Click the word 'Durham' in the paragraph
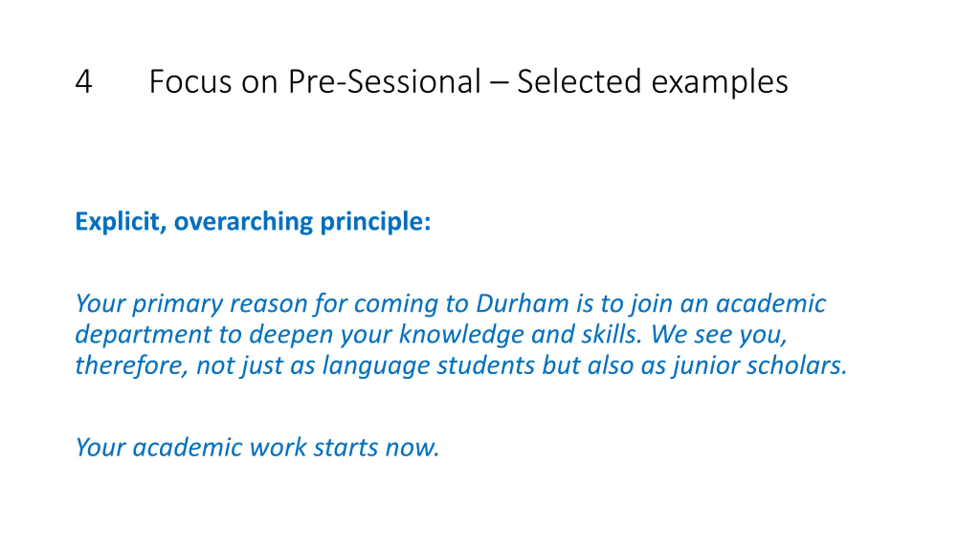Image resolution: width=980 pixels, height=551 pixels. click(x=522, y=303)
